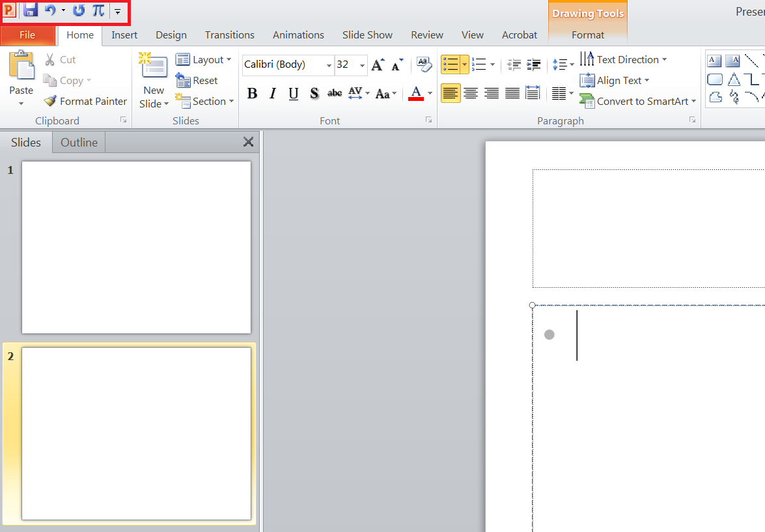Screen dimensions: 765x532
Task: Open Align Text menu
Action: 615,81
